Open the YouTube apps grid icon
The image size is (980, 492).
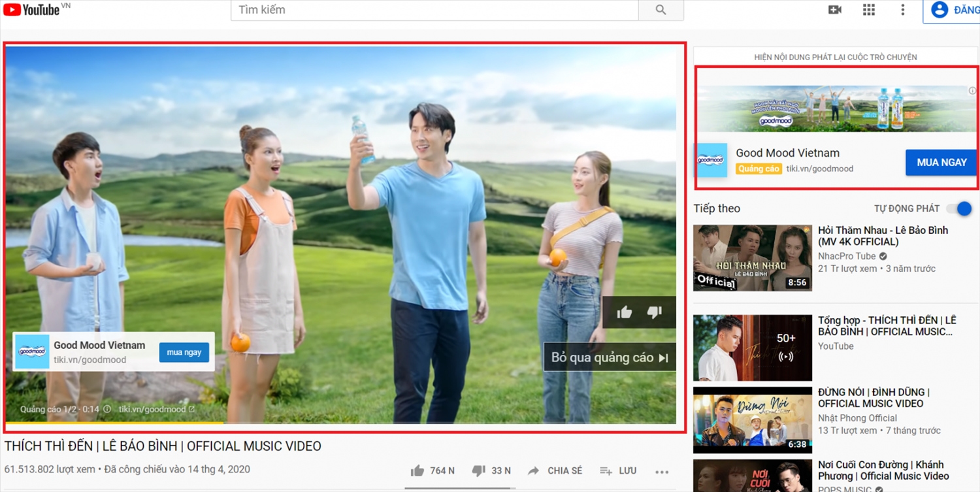(x=868, y=10)
